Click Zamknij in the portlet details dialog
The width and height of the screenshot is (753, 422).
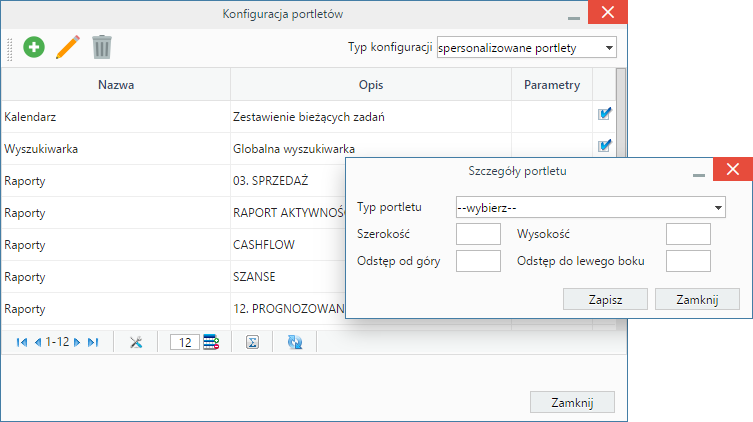[x=697, y=300]
